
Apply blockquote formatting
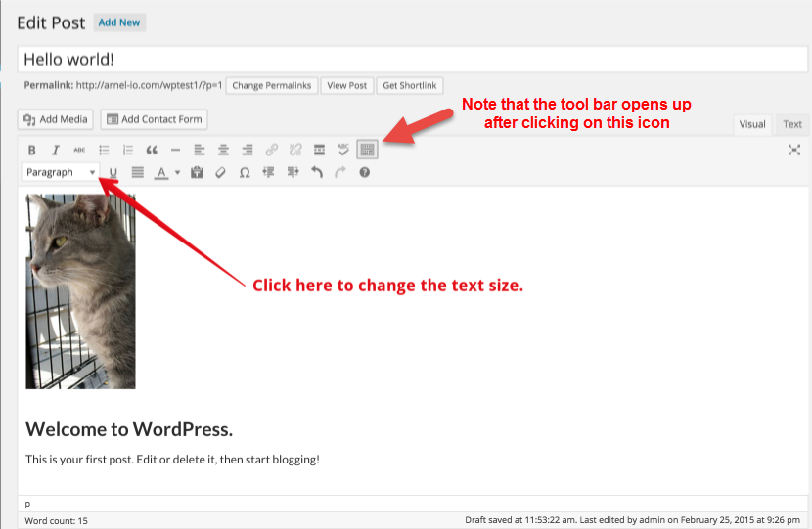click(x=152, y=151)
